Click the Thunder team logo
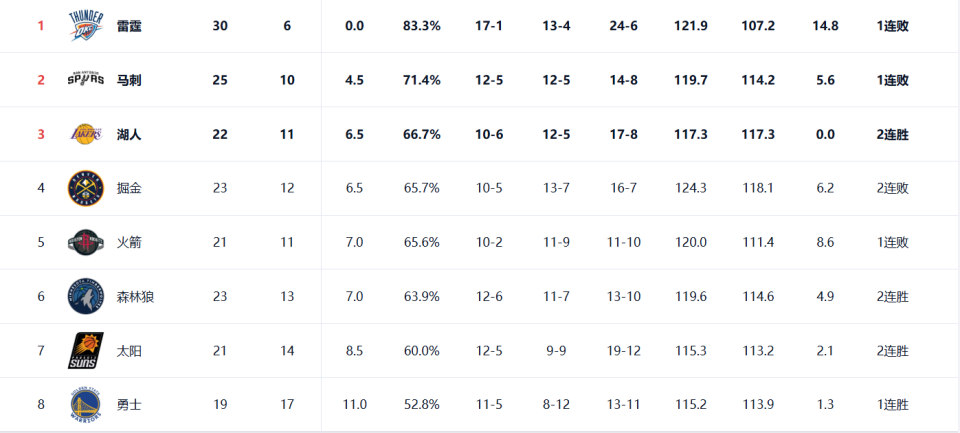This screenshot has width=960, height=433. (85, 26)
